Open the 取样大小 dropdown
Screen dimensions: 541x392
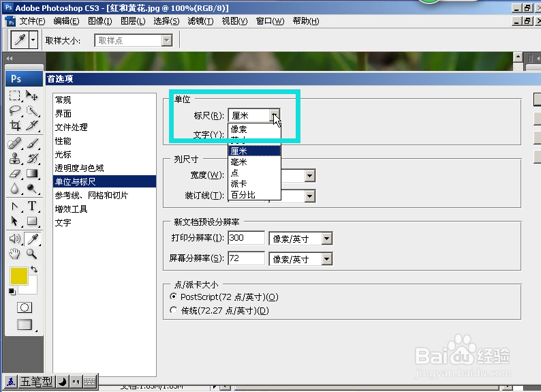(x=167, y=41)
